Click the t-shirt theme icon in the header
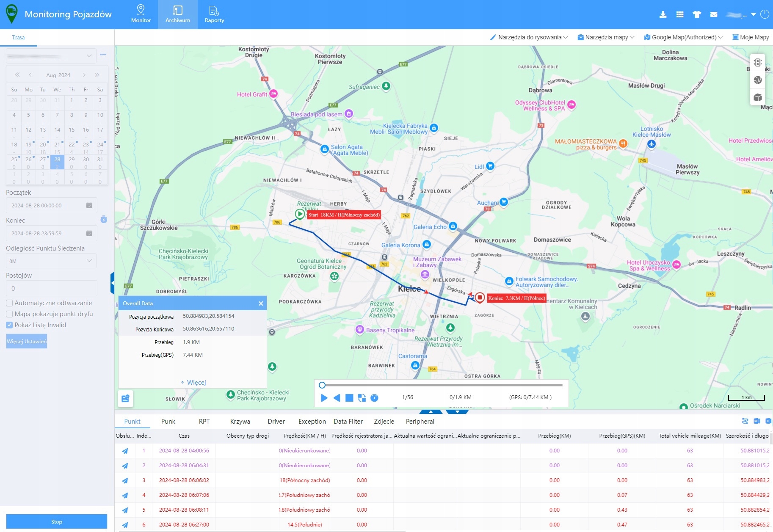Screen dimensions: 773x532 click(697, 14)
